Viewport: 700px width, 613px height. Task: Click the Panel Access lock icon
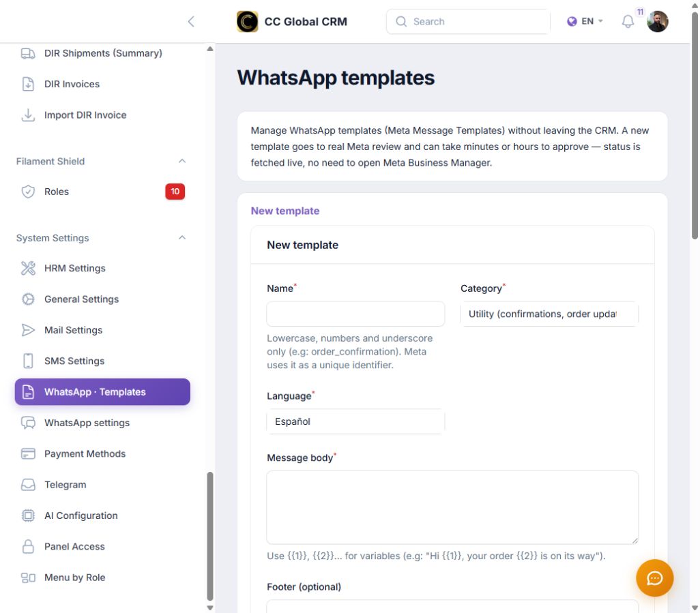[28, 547]
